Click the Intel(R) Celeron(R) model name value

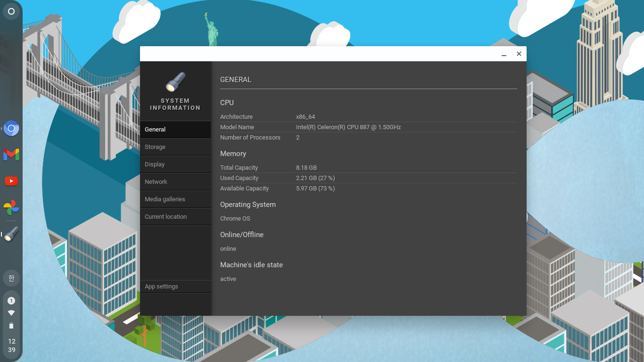click(348, 127)
